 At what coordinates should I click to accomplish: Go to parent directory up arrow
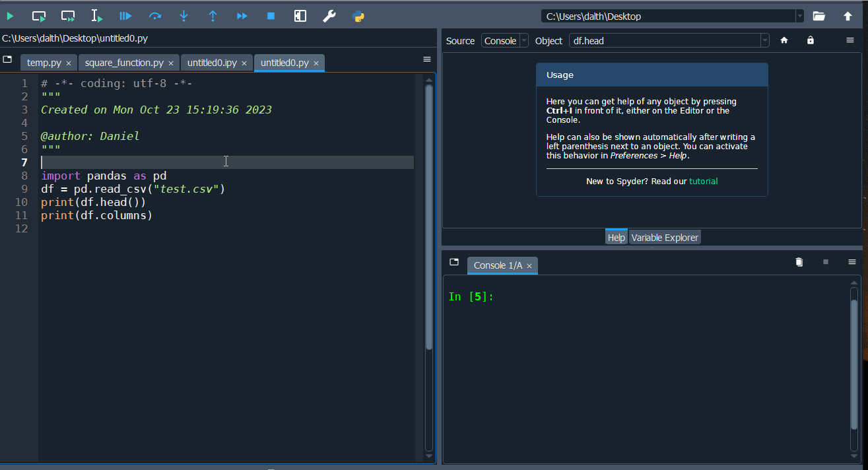[848, 16]
